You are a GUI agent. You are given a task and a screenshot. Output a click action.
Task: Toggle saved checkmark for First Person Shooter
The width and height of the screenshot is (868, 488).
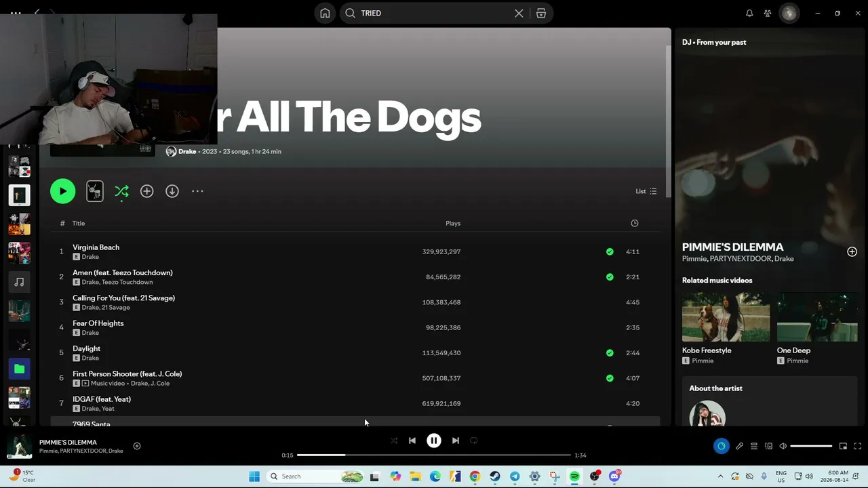pyautogui.click(x=610, y=378)
